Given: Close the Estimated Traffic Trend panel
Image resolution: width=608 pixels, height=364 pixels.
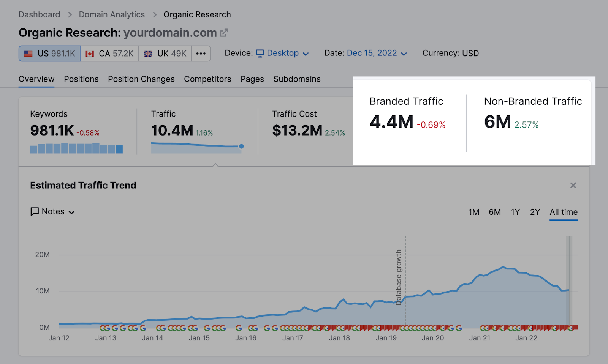Looking at the screenshot, I should point(573,185).
